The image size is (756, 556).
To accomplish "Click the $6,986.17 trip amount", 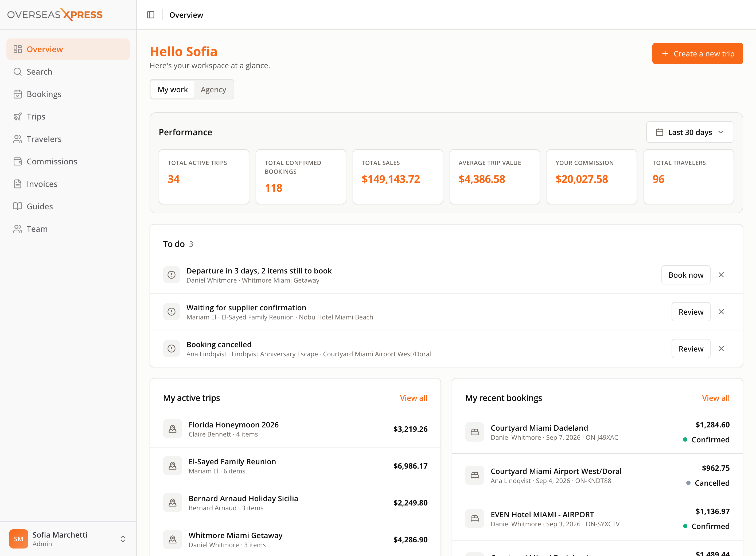I will 410,466.
